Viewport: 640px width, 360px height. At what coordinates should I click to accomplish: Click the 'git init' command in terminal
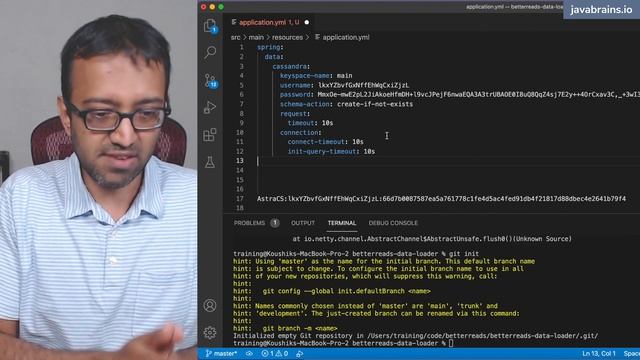[x=464, y=253]
